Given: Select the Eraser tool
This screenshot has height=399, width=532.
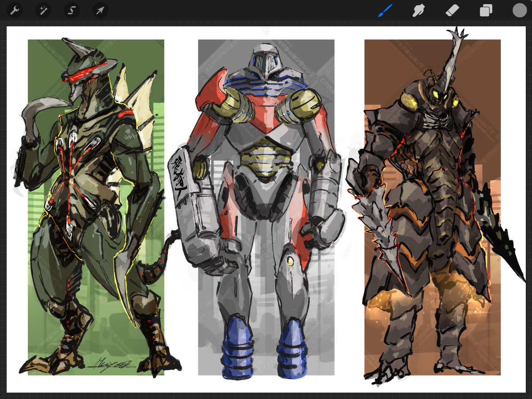Looking at the screenshot, I should 452,10.
